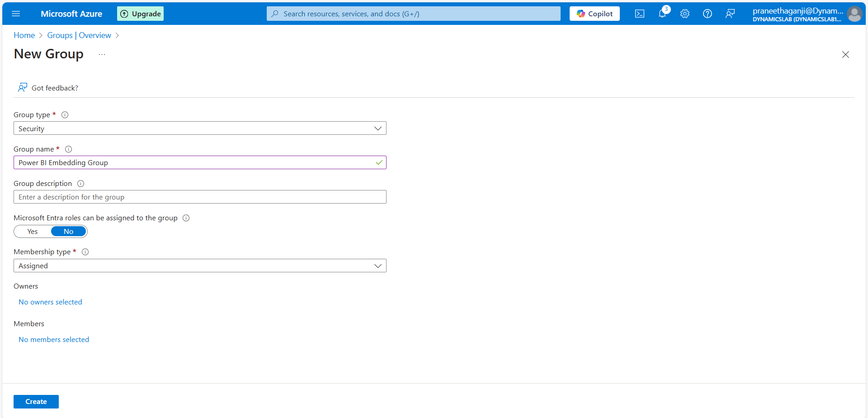
Task: Click the No members selected link
Action: 54,340
